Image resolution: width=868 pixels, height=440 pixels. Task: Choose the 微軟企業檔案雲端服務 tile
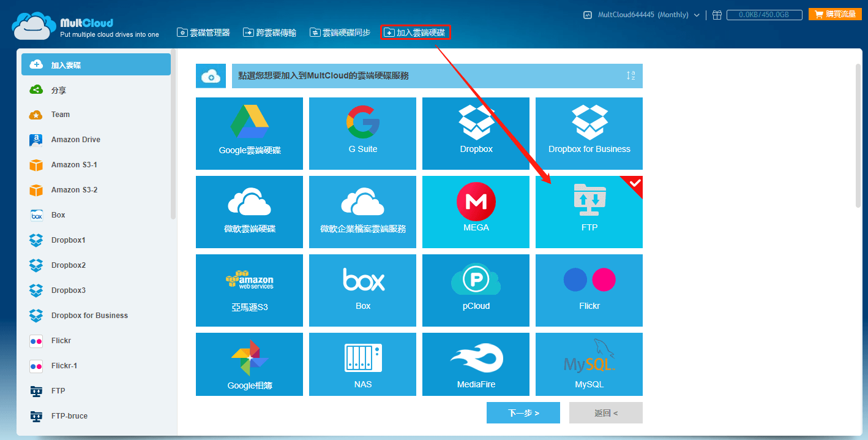click(362, 212)
